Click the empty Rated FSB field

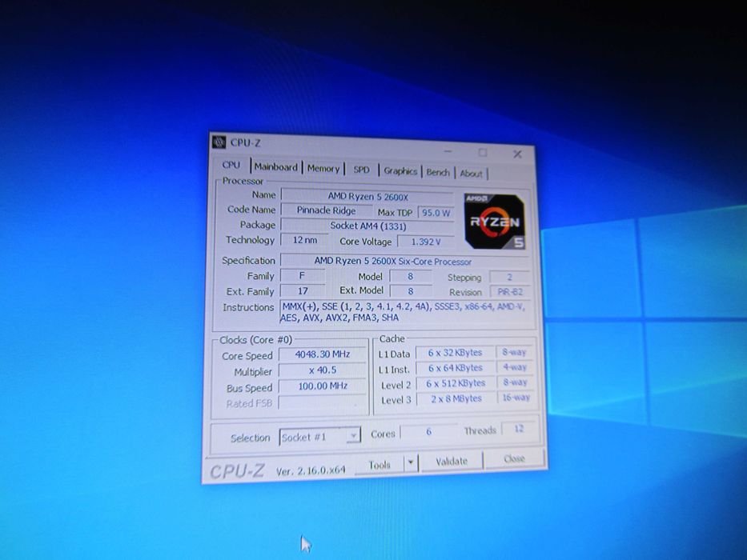tap(323, 402)
